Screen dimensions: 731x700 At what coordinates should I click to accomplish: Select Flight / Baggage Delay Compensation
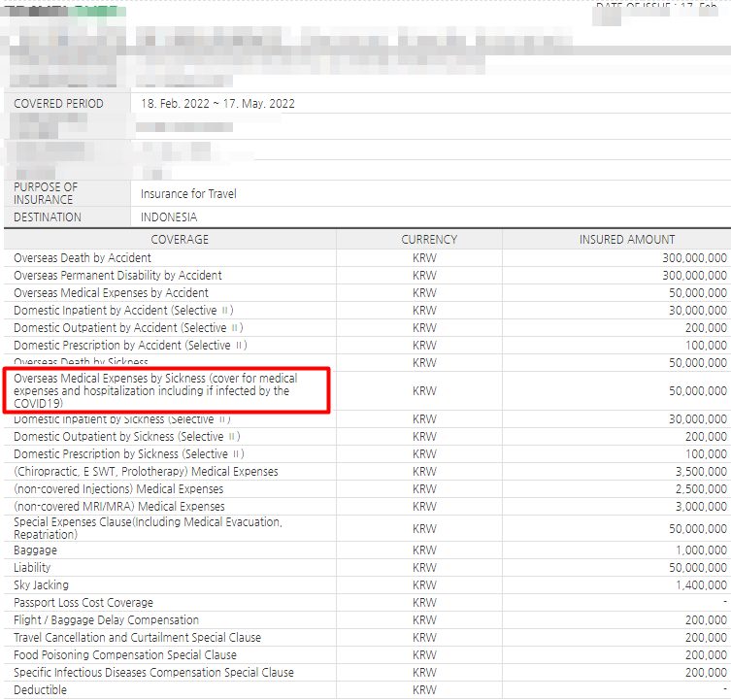click(x=106, y=619)
